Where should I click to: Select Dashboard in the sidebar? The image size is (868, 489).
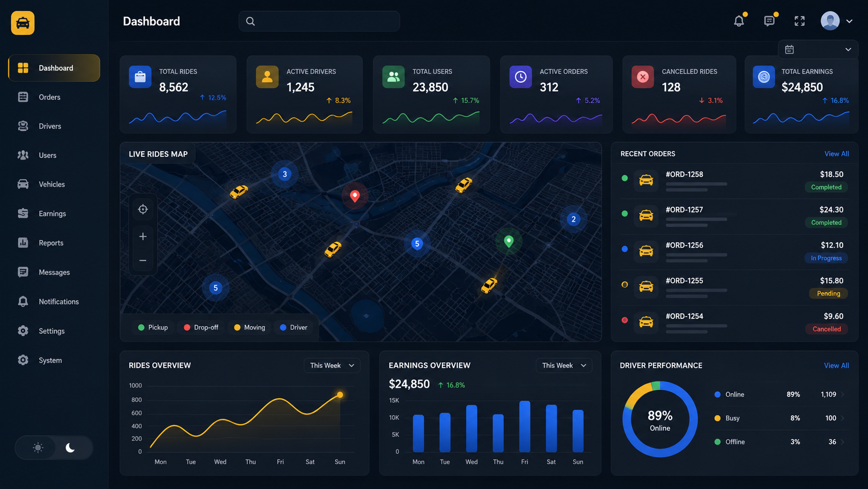54,68
